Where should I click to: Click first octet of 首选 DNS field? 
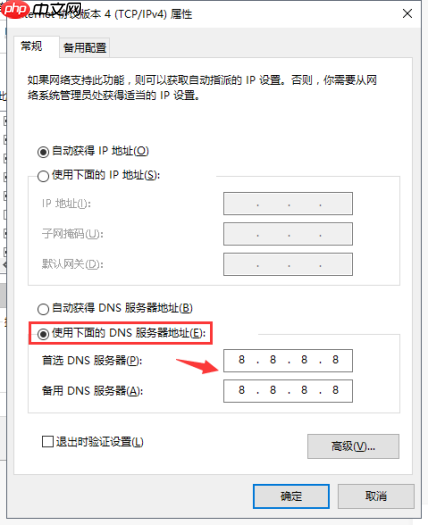(x=242, y=360)
